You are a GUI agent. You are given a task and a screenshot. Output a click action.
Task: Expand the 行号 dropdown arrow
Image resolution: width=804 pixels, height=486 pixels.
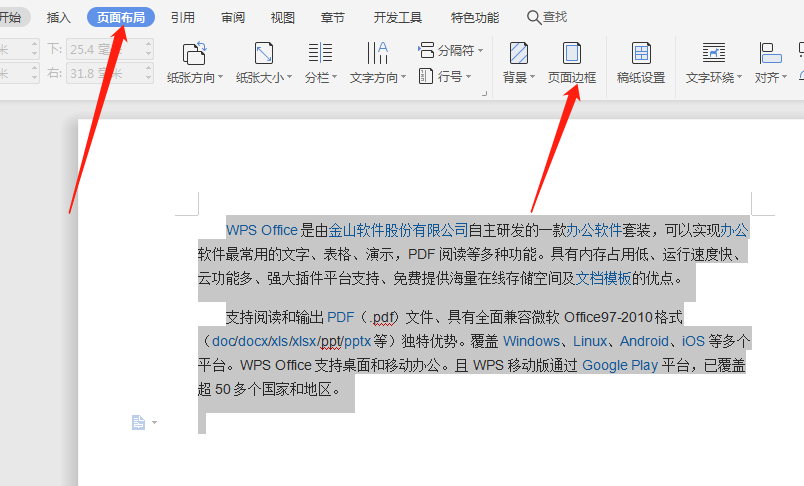coord(469,76)
